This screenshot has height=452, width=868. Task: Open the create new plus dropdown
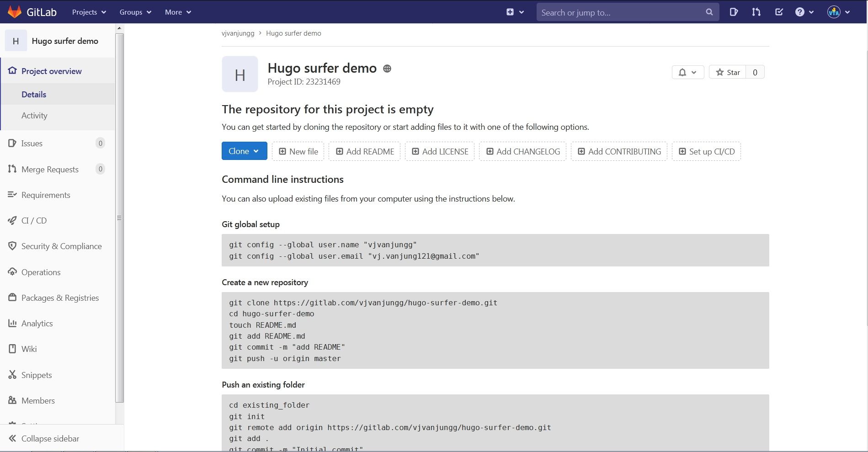coord(515,12)
